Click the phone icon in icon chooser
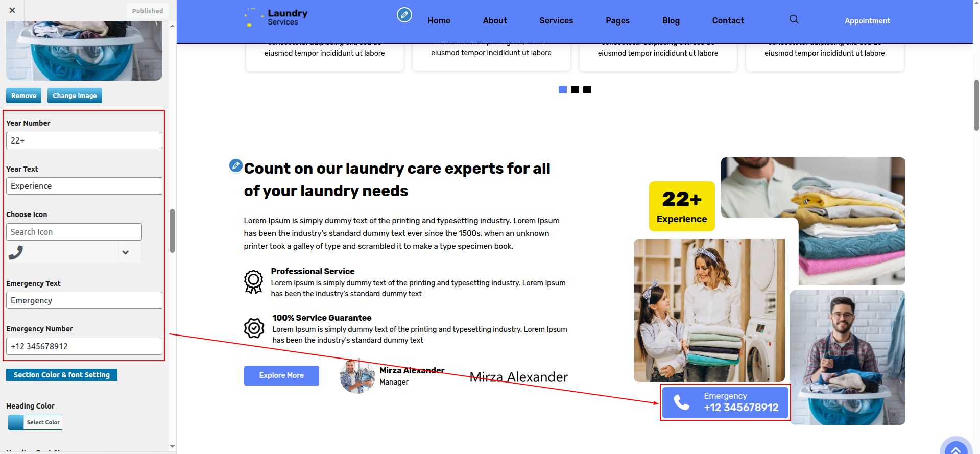This screenshot has height=454, width=980. tap(16, 252)
